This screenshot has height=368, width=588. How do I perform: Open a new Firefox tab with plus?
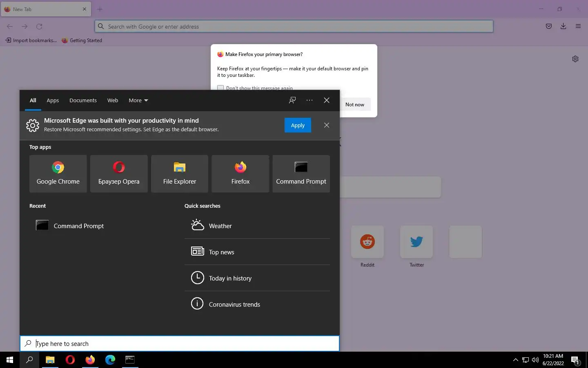coord(100,9)
